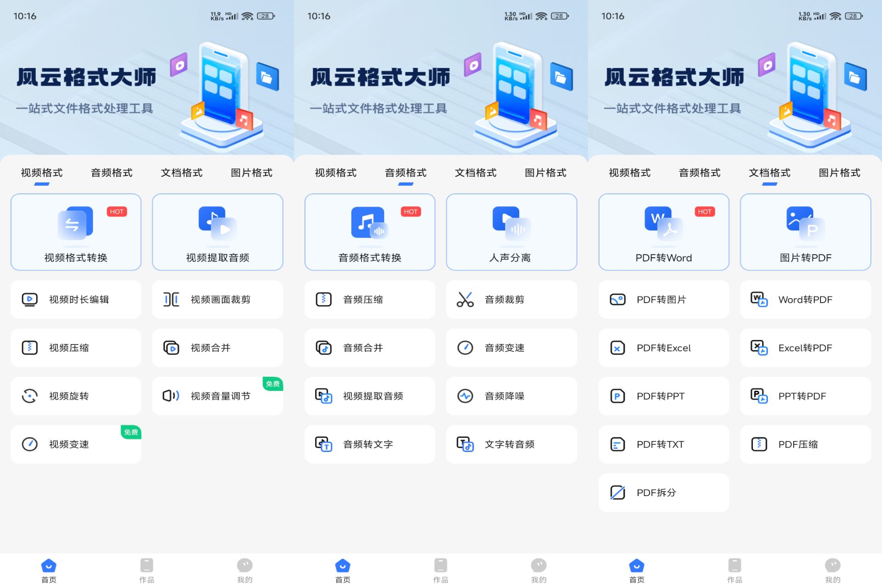Screen dimensions: 882x588
Task: Tap the 视频压缩 compress icon
Action: point(30,348)
